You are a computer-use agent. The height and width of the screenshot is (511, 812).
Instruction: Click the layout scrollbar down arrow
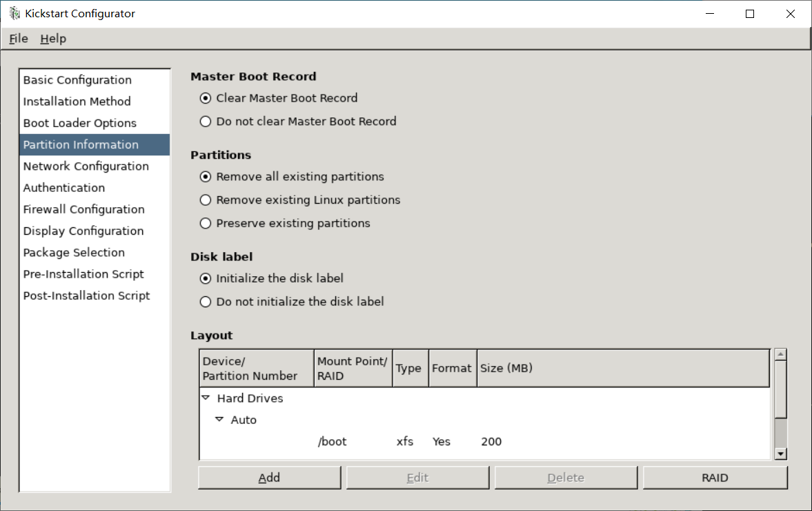780,454
